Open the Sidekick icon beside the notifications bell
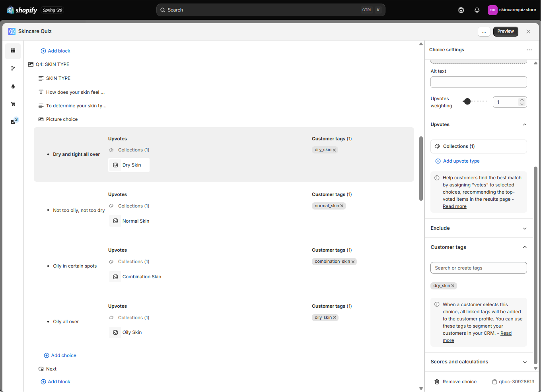The width and height of the screenshot is (541, 392). [461, 10]
